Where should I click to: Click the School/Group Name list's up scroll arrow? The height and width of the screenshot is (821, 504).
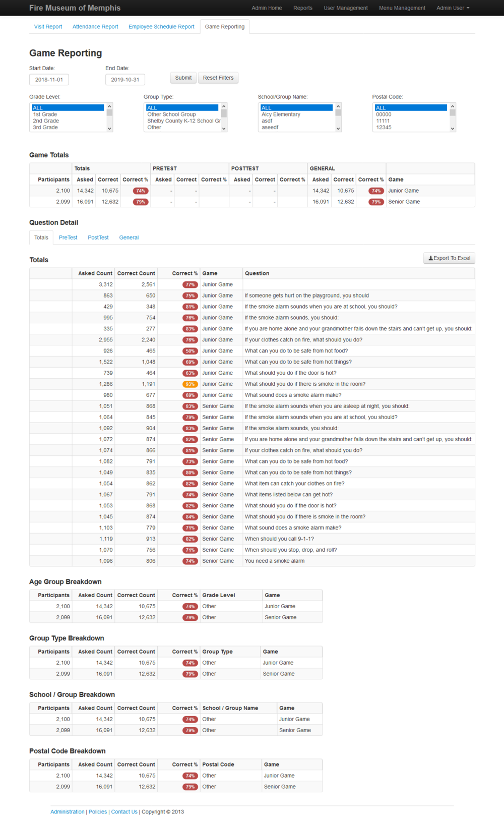click(x=338, y=106)
